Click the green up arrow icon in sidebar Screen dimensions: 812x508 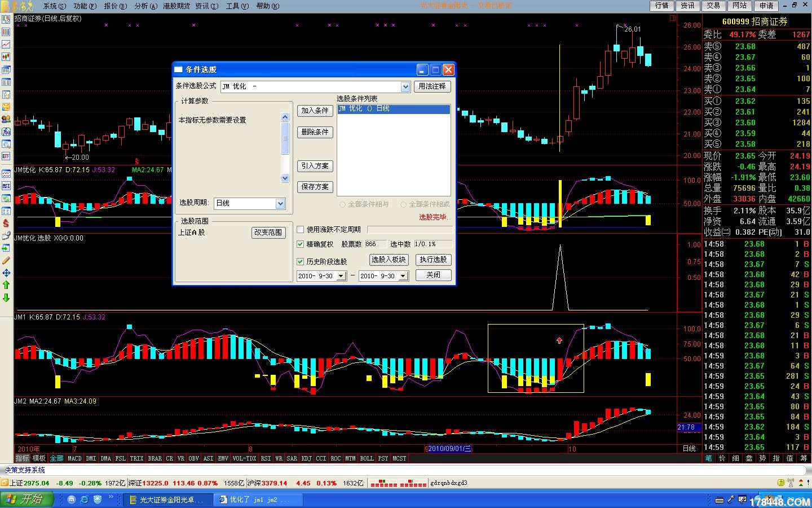6,285
